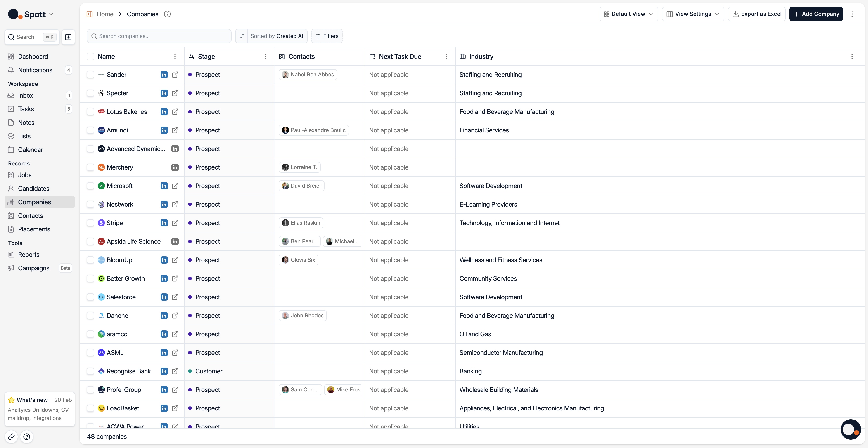Select the Stripe row checkbox
Screen dimensions: 868x448
pos(90,223)
